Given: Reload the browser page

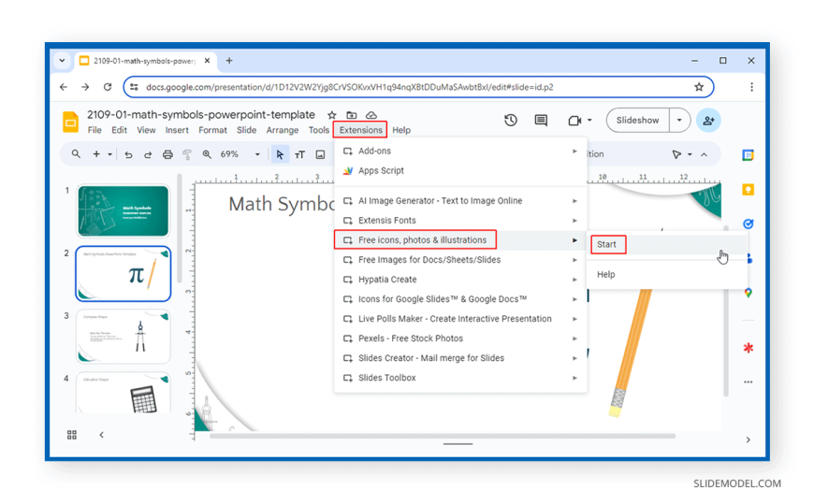Looking at the screenshot, I should [108, 87].
